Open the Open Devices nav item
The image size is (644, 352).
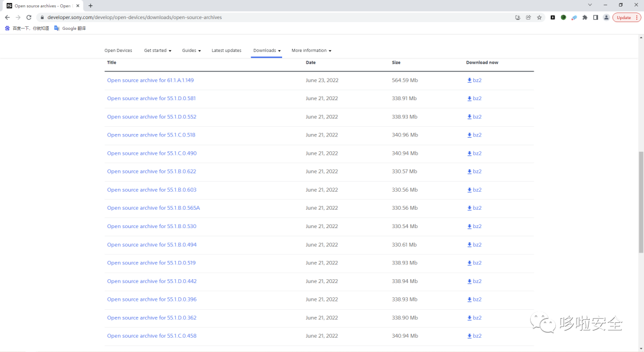pyautogui.click(x=118, y=51)
